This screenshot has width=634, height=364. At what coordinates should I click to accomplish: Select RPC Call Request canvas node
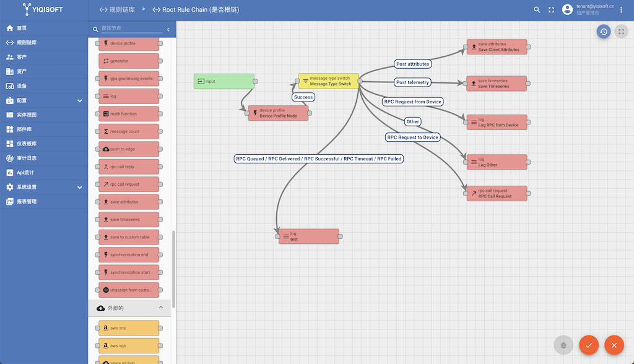497,193
